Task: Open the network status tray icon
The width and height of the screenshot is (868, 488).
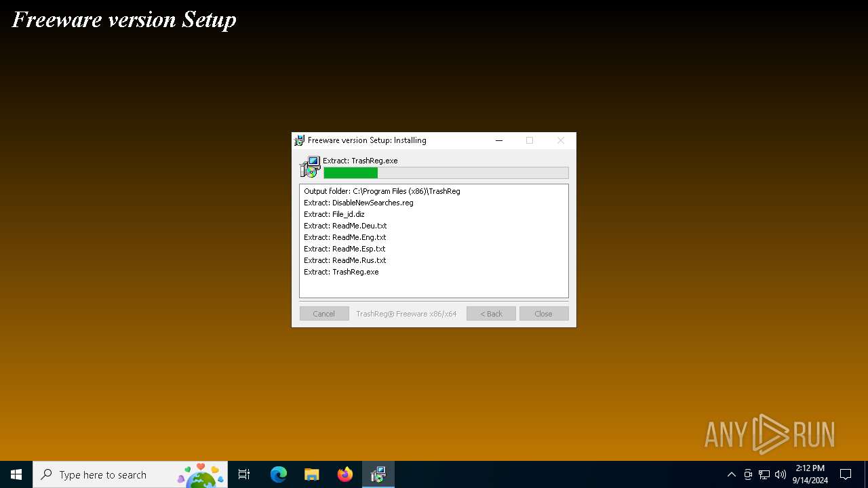Action: (764, 474)
